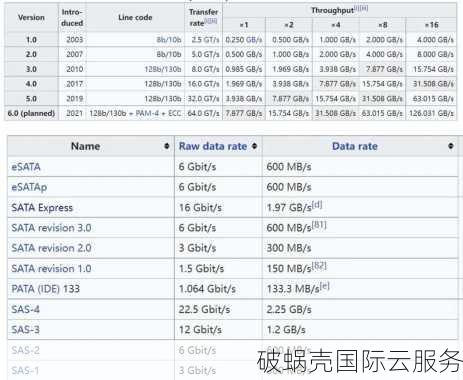Select the ×16 throughput column header
This screenshot has height=380, width=463.
(x=431, y=25)
